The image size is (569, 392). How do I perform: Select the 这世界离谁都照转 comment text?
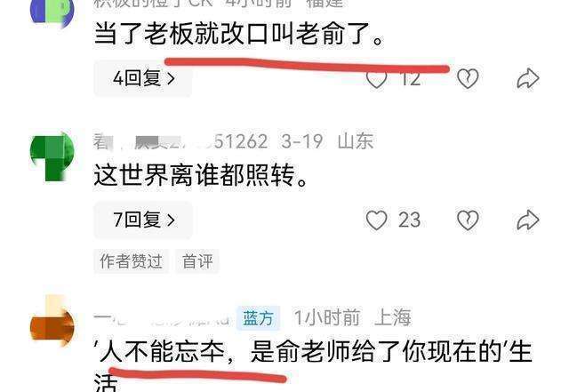(200, 175)
